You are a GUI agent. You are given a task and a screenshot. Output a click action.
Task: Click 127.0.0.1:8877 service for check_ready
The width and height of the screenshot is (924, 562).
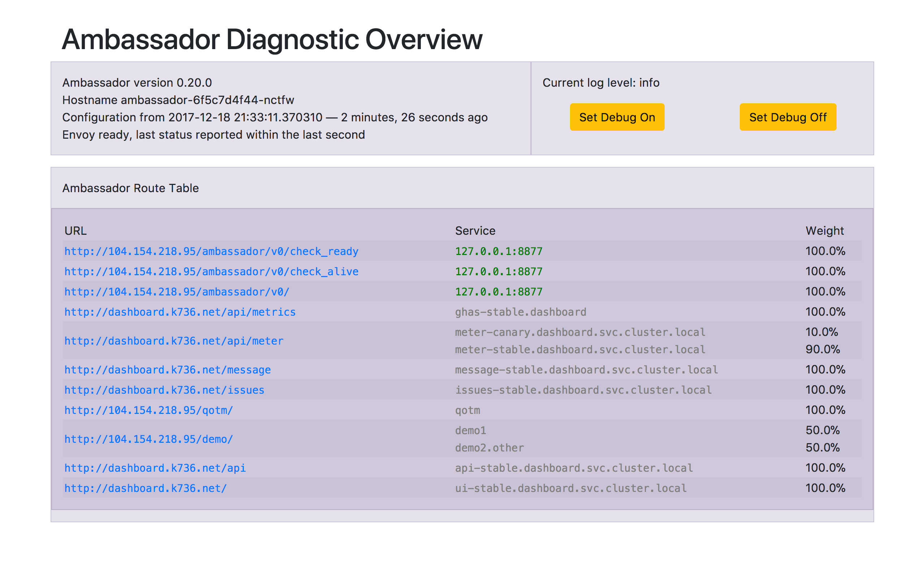point(498,251)
